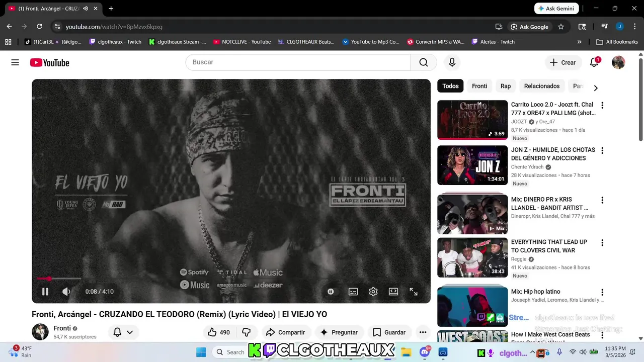Screen dimensions: 644x362
Task: Go to the YouTube home logo
Action: [x=49, y=62]
